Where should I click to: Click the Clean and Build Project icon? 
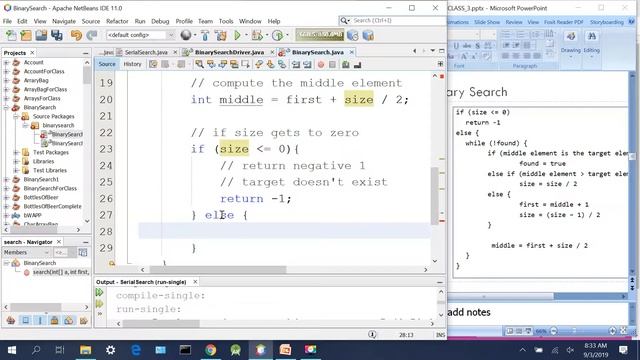(221, 36)
